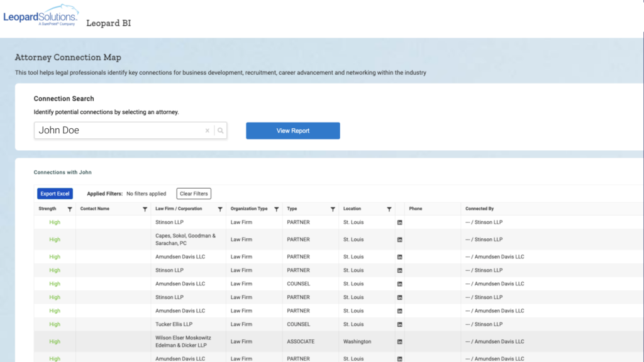The image size is (644, 362).
Task: Clear all applied filters
Action: pyautogui.click(x=194, y=194)
